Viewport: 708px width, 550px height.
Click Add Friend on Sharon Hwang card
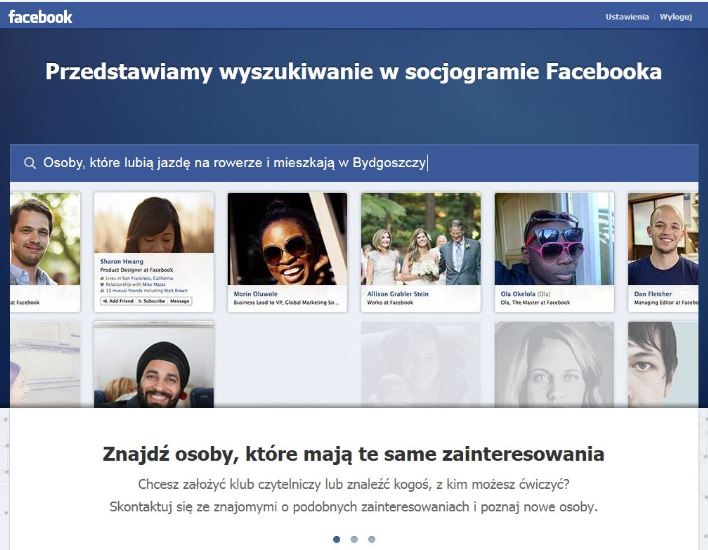click(118, 301)
